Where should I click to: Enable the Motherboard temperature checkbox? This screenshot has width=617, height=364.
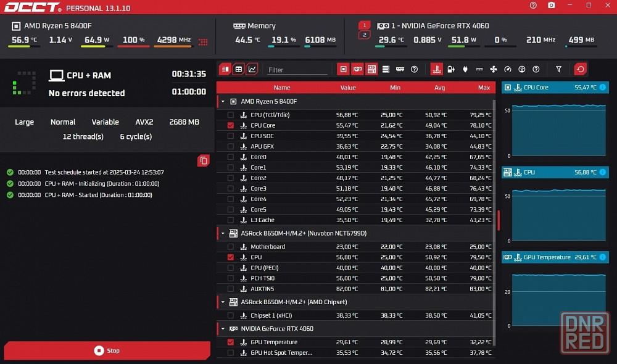(231, 247)
